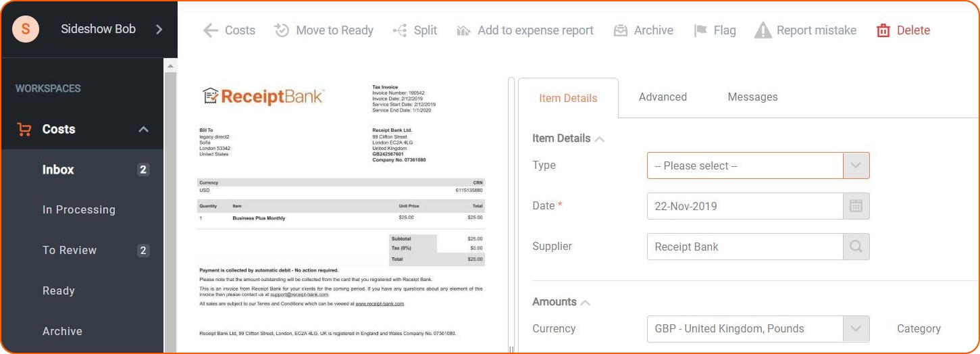The height and width of the screenshot is (354, 980).
Task: Click the Category label
Action: point(919,329)
